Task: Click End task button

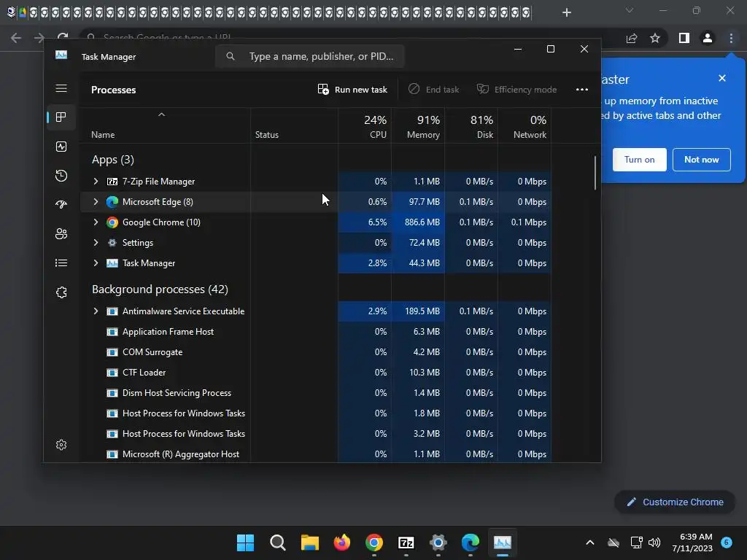Action: click(433, 90)
